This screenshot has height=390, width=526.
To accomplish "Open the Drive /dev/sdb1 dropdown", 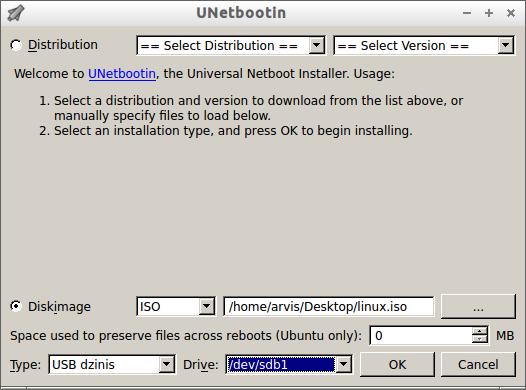I will pos(289,365).
